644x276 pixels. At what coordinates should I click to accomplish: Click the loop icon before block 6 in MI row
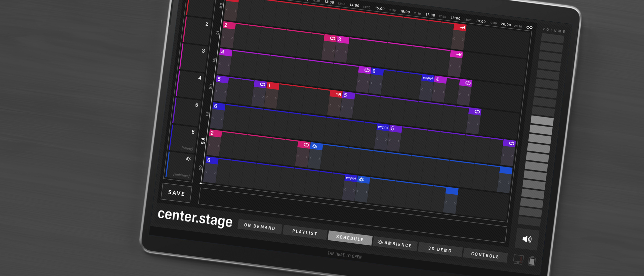(365, 70)
